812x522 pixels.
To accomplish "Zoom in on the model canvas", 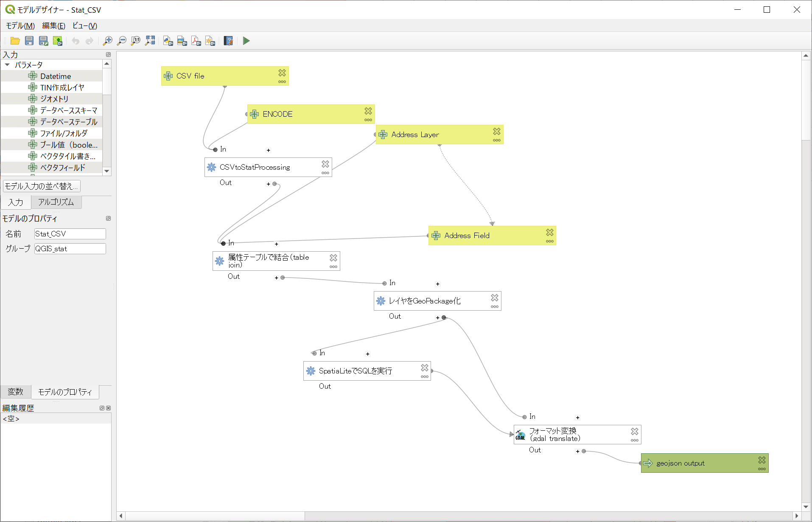I will click(x=108, y=41).
